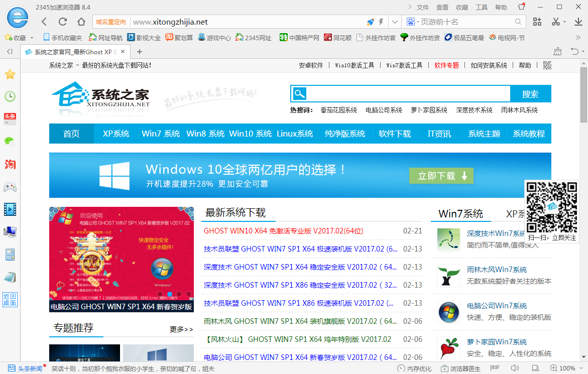Open the sidebar game controller icon

tap(10, 187)
